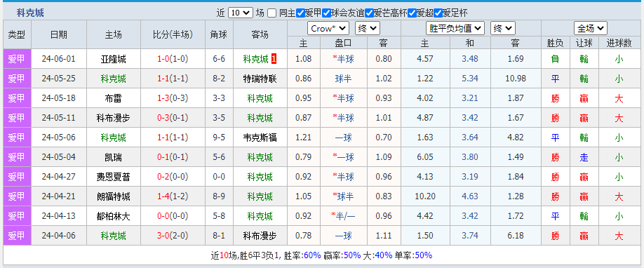Click the 进球数 column header
Screen dimensions: 644x268
(x=619, y=42)
